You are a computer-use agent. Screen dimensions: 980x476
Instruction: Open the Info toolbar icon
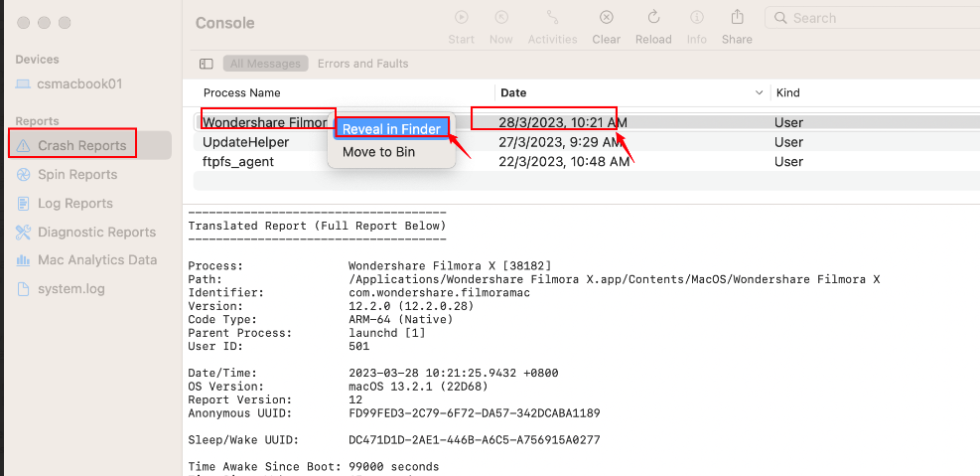click(x=697, y=18)
